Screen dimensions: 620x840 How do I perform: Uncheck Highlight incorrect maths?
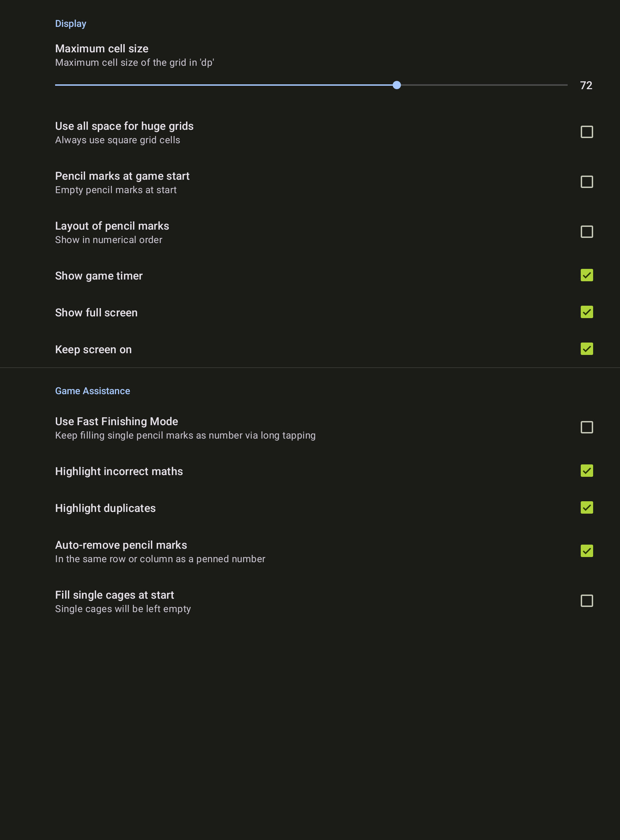pyautogui.click(x=587, y=471)
